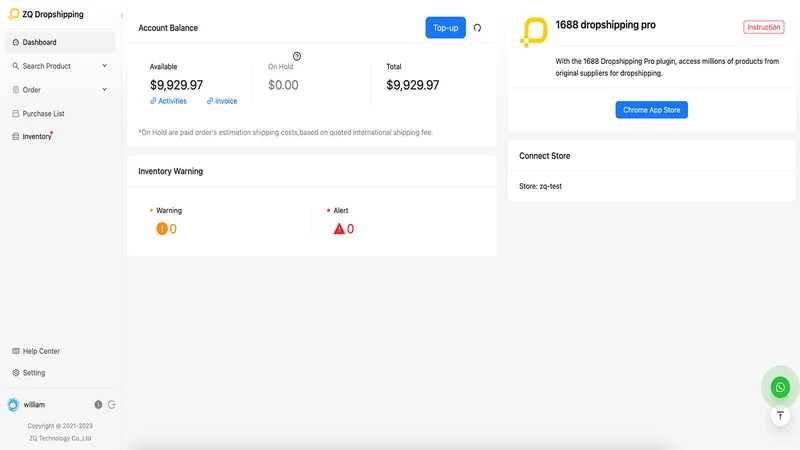800x450 pixels.
Task: Click the Available balance $9,929.97
Action: point(177,85)
